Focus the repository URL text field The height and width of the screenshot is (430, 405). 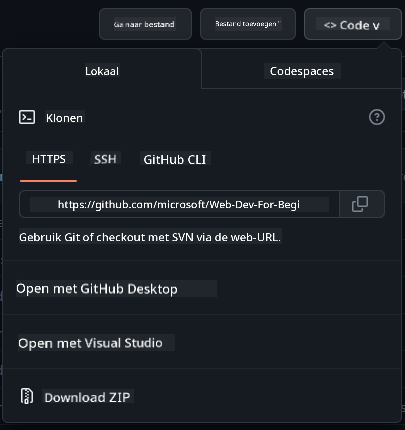point(179,204)
